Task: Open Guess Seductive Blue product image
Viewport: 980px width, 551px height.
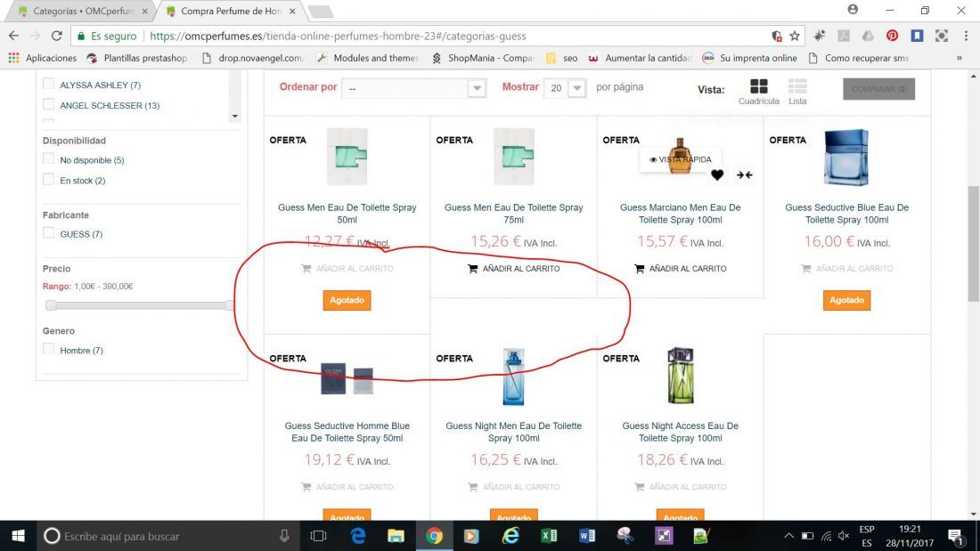Action: pos(846,158)
